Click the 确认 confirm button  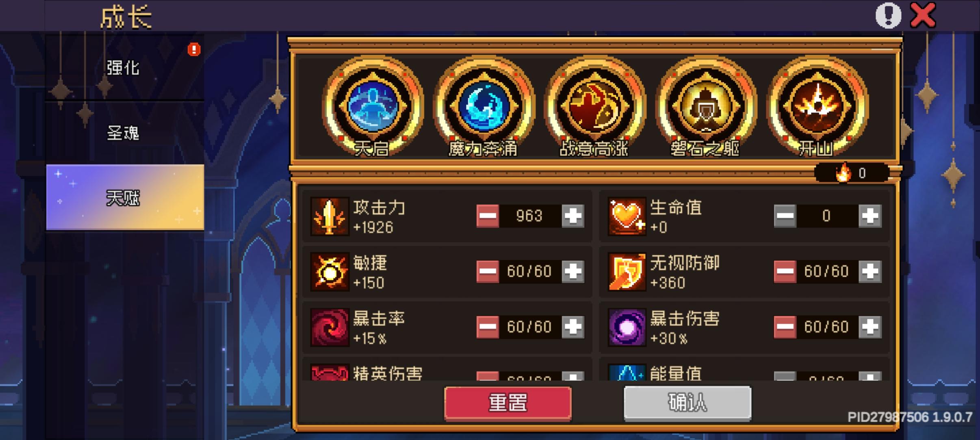[687, 403]
